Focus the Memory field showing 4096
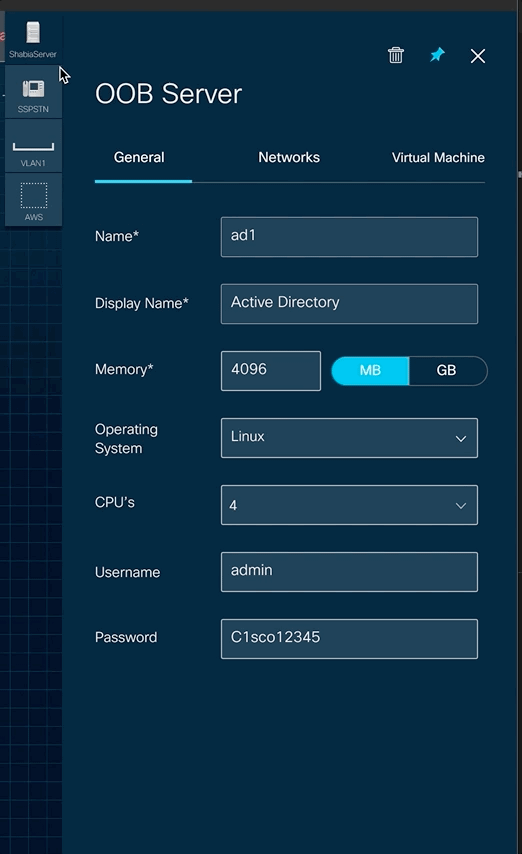 tap(271, 371)
